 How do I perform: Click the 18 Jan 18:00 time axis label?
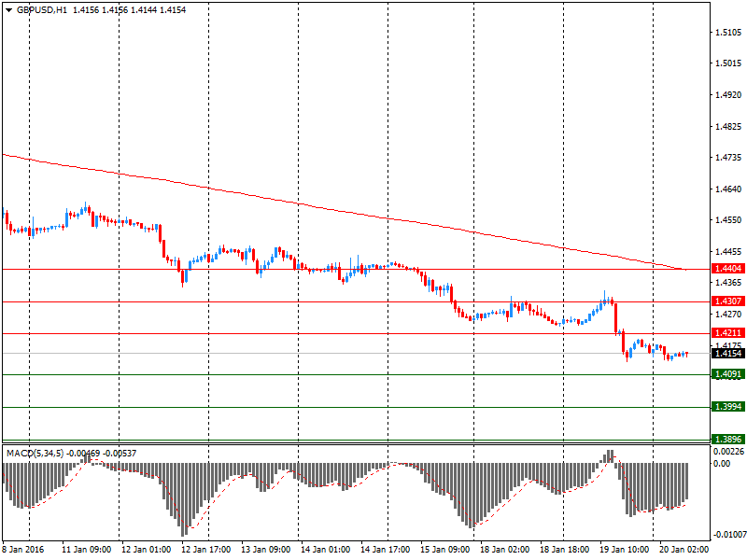pyautogui.click(x=564, y=550)
